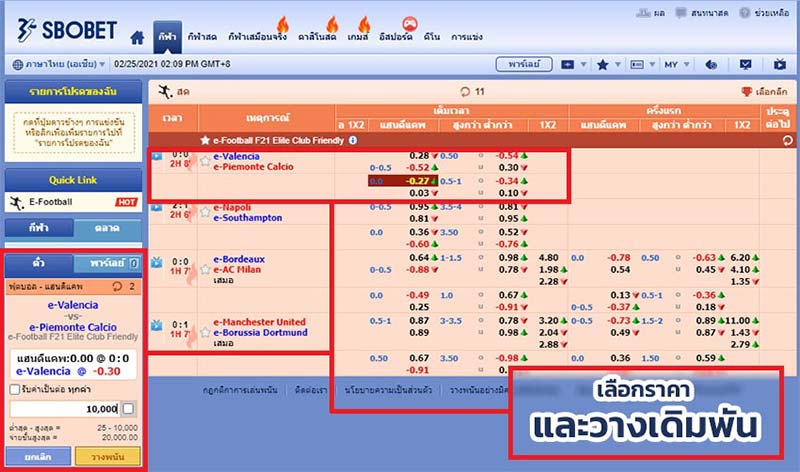The height and width of the screenshot is (472, 800).
Task: Open the กีฬา tab in top navigation
Action: (x=167, y=37)
